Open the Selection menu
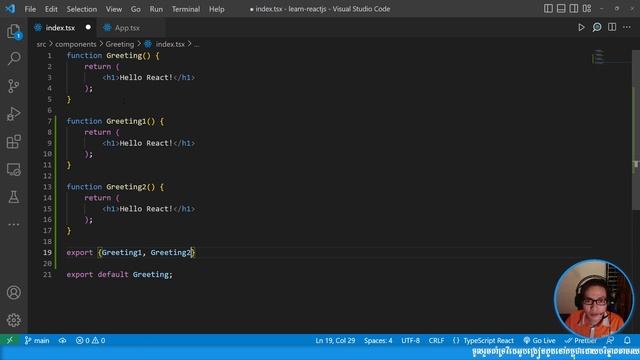Screen dimensions: 640x360 82,9
